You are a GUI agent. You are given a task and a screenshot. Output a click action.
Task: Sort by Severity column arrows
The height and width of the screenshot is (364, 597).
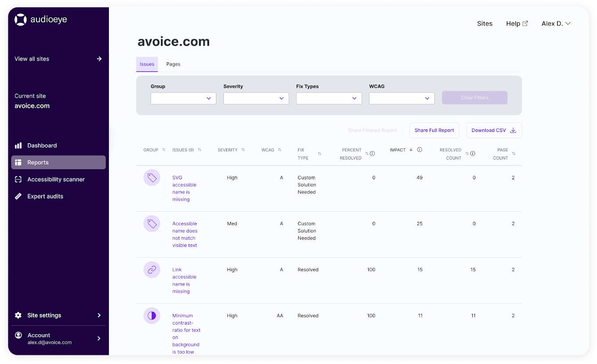tap(243, 150)
